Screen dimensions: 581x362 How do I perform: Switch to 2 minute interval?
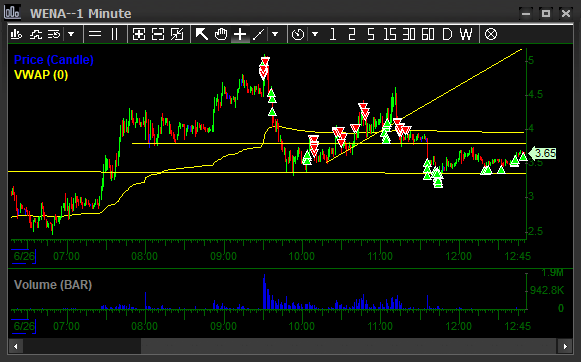coord(352,34)
